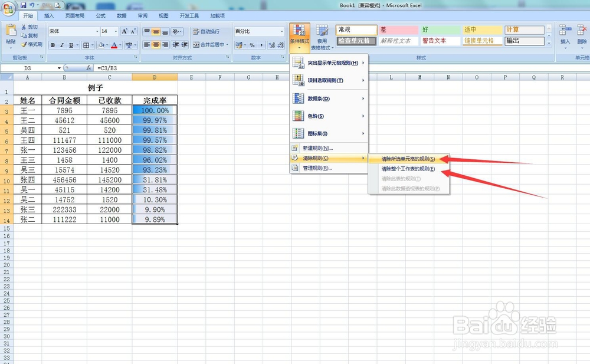This screenshot has height=364, width=590.
Task: Expand the Icon Sets (图标集) submenu
Action: coord(329,133)
